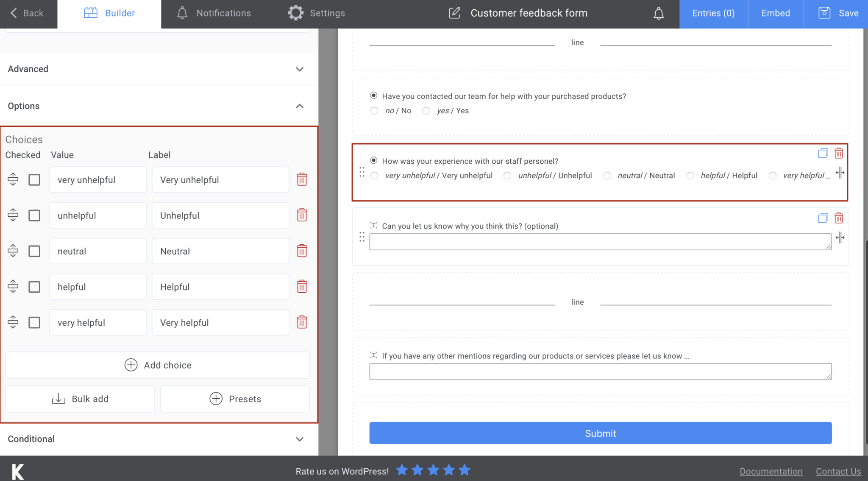Viewport: 868px width, 481px height.
Task: Select the "Yes" radio option
Action: point(426,111)
